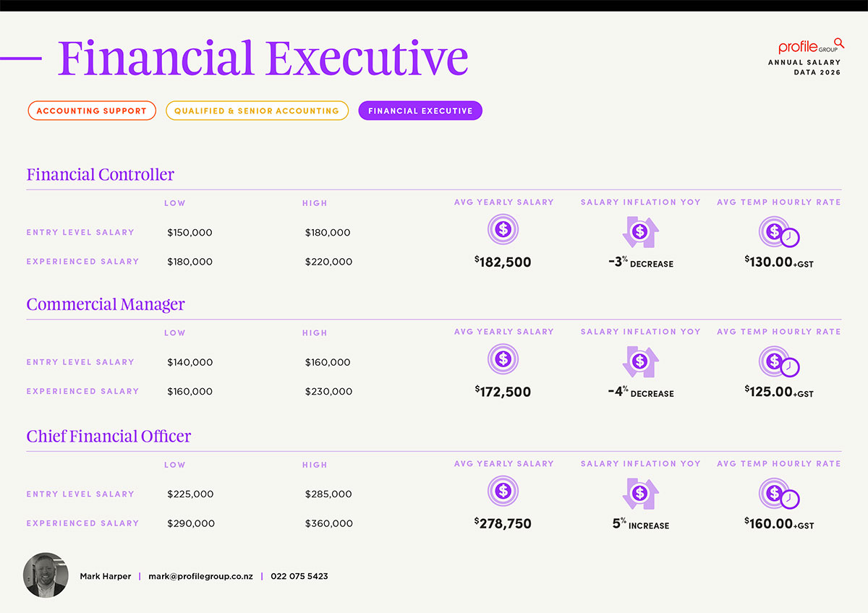The image size is (868, 613).
Task: Click Chief Financial Officer hourly rate clock icon
Action: point(778,494)
